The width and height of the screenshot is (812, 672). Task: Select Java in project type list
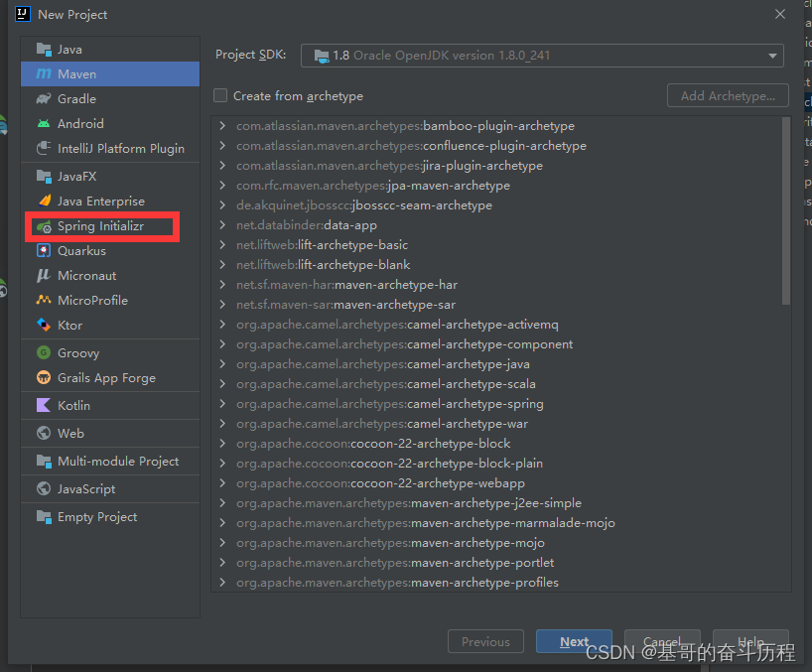(x=110, y=50)
